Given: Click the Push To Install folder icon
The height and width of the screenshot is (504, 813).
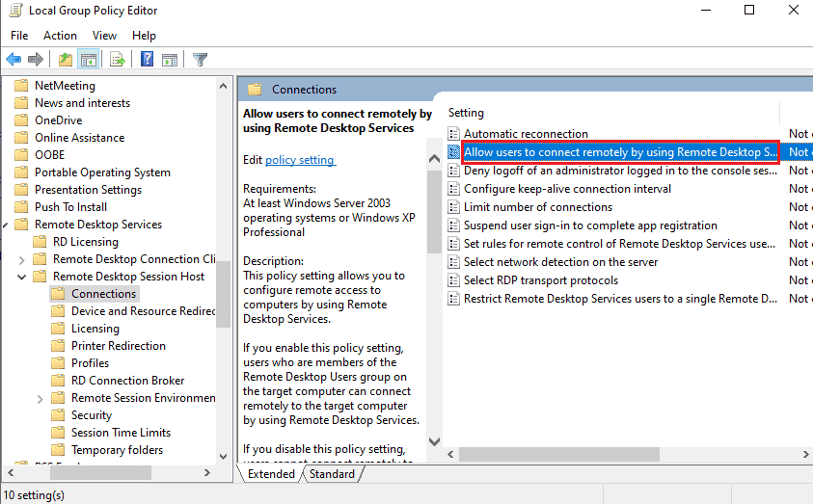Looking at the screenshot, I should click(21, 207).
